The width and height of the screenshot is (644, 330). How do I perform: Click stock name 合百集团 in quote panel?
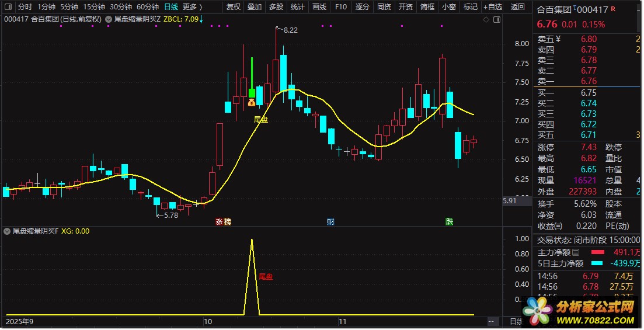pyautogui.click(x=555, y=10)
